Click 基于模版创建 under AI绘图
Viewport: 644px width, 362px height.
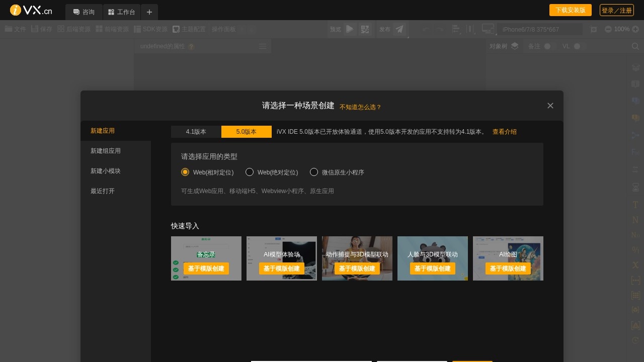click(x=508, y=268)
